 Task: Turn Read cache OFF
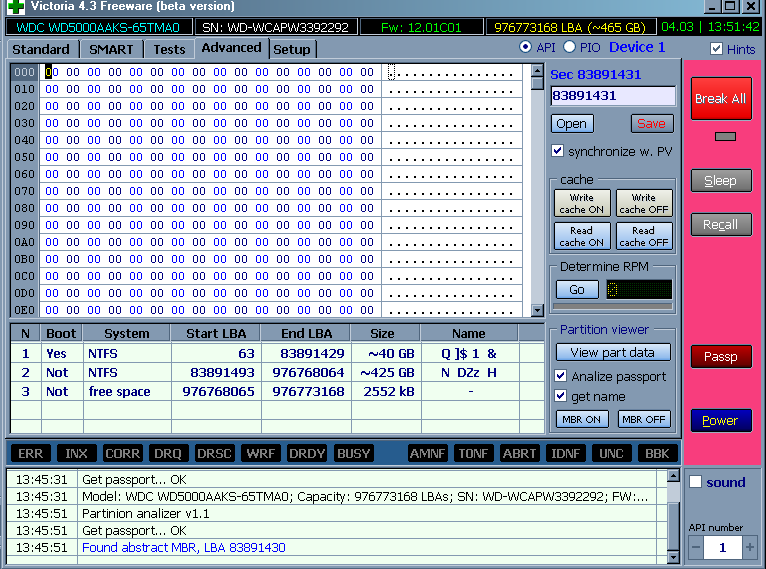click(x=644, y=236)
